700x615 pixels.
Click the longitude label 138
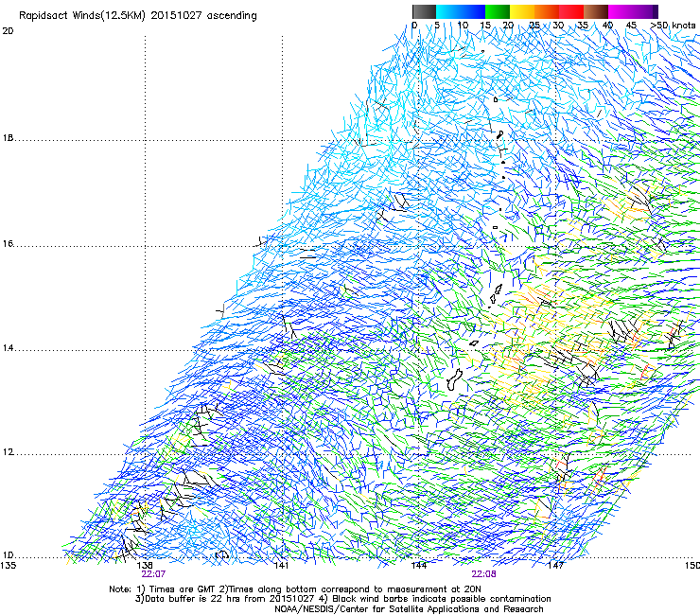145,566
